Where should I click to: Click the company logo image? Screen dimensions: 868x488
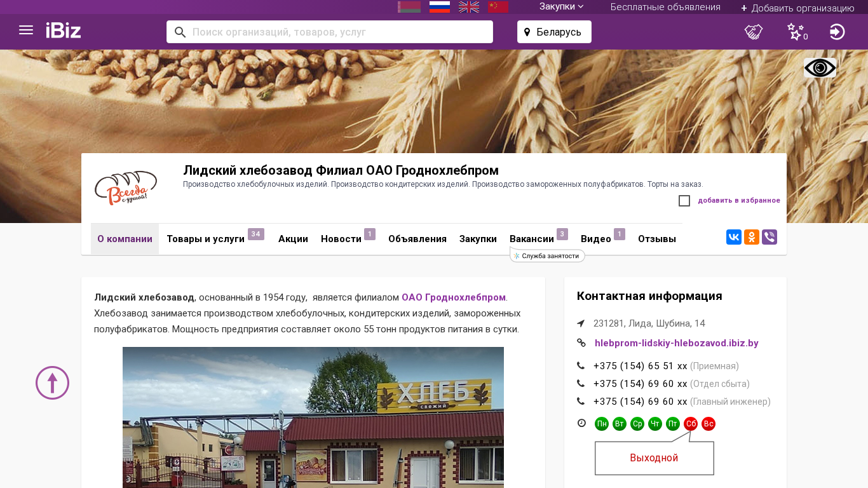(126, 188)
